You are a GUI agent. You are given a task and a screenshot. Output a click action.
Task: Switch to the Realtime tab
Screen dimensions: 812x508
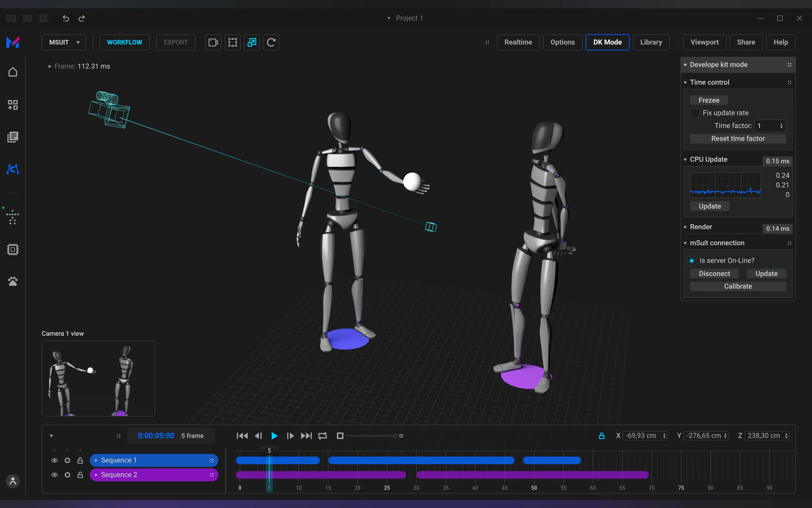(518, 42)
